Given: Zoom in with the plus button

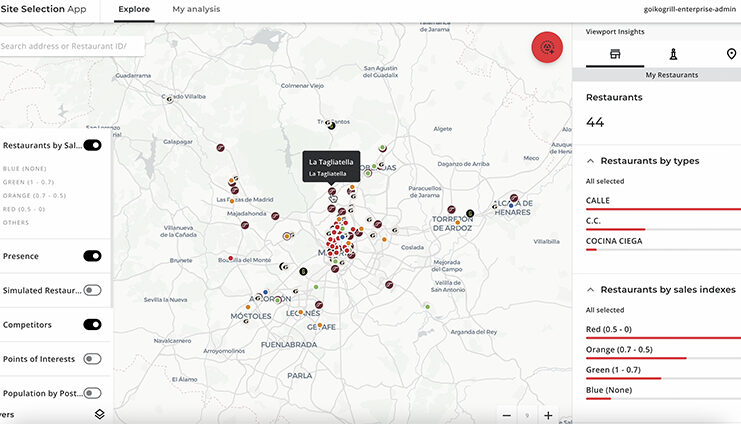Looking at the screenshot, I should pos(548,415).
